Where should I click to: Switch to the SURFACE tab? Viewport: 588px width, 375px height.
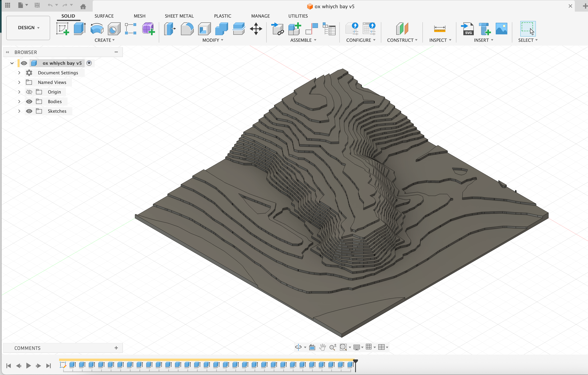(104, 16)
